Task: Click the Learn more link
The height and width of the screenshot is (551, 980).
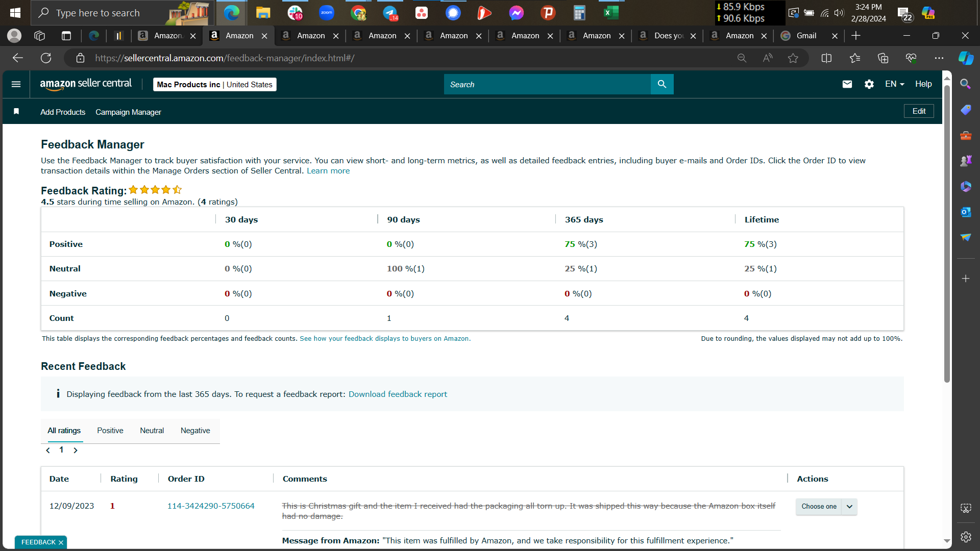Action: 328,171
